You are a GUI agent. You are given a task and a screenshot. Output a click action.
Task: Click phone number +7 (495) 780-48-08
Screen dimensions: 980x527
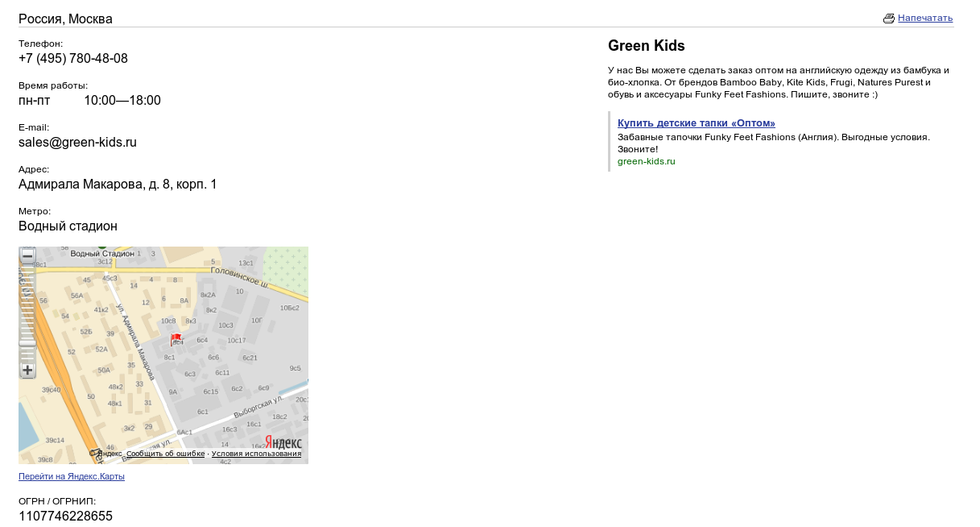click(x=73, y=59)
